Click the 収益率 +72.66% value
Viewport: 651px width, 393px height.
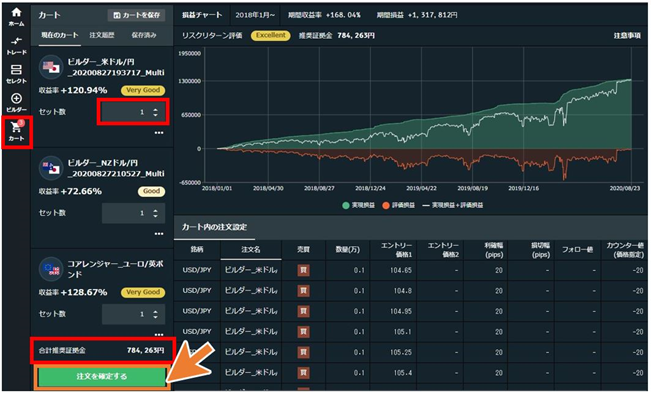point(81,191)
